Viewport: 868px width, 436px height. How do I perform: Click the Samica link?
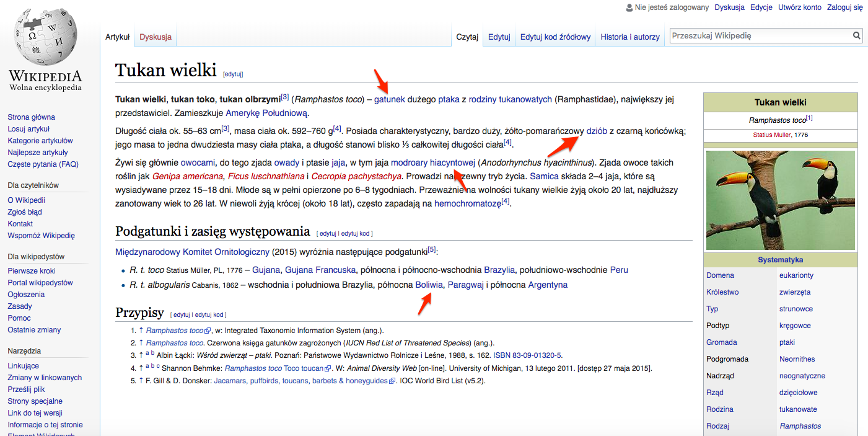point(544,176)
